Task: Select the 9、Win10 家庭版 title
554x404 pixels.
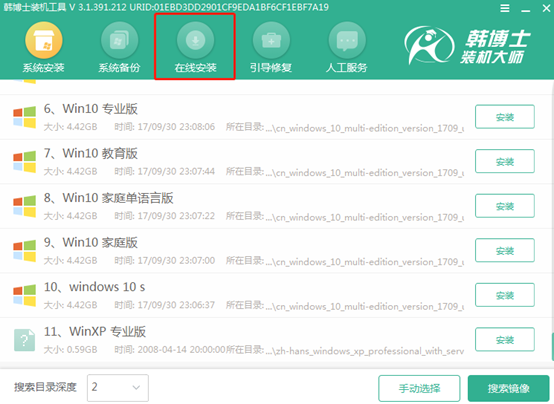Action: 90,242
